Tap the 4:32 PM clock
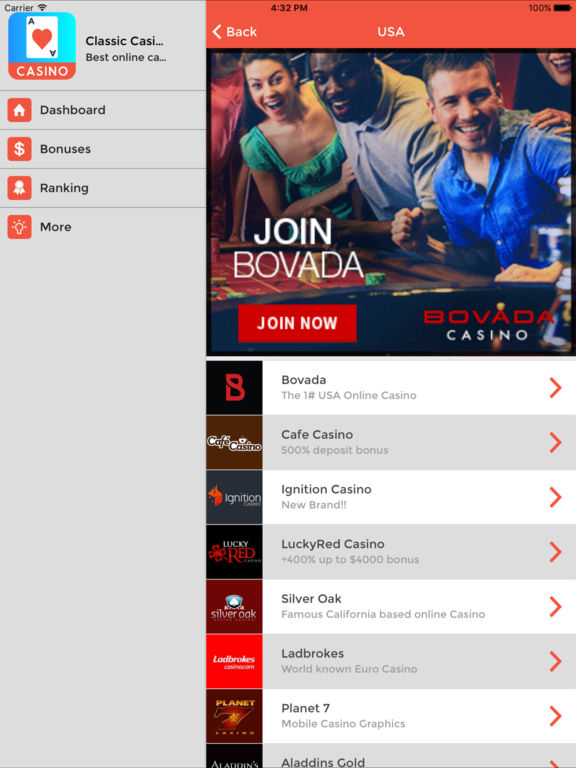The image size is (576, 768). pos(289,8)
